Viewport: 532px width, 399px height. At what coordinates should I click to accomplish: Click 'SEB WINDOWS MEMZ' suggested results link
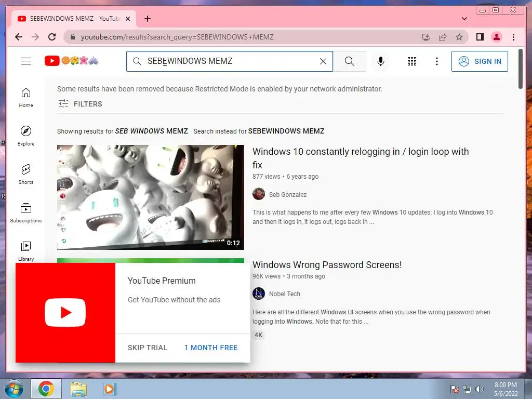[151, 131]
